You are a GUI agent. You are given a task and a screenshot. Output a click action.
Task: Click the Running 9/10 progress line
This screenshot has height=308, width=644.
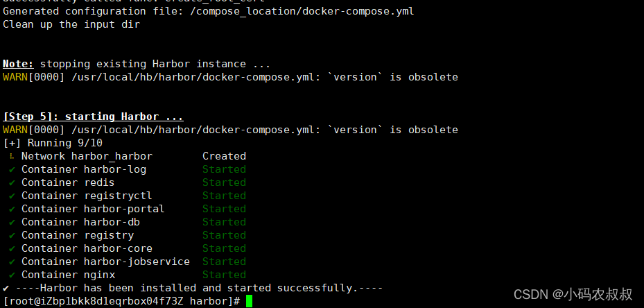(53, 143)
